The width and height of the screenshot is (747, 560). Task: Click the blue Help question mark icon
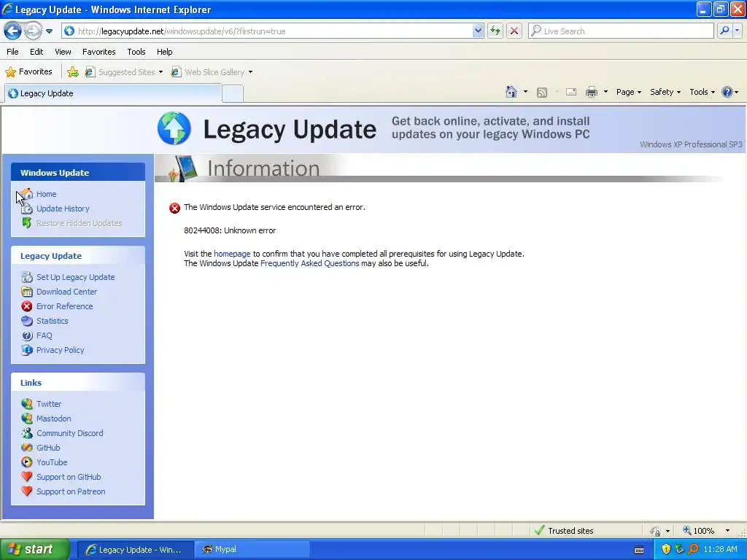(727, 92)
